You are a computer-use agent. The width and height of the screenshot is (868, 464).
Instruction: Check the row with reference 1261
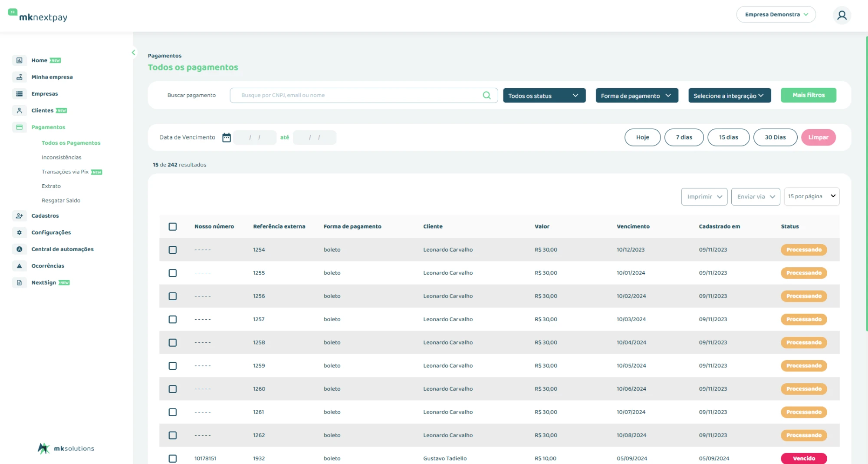173,412
